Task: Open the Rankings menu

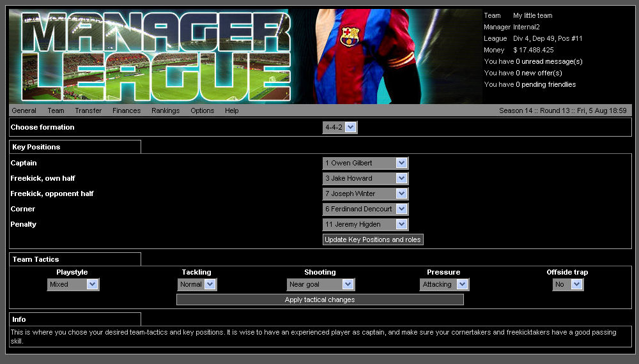Action: coord(166,110)
